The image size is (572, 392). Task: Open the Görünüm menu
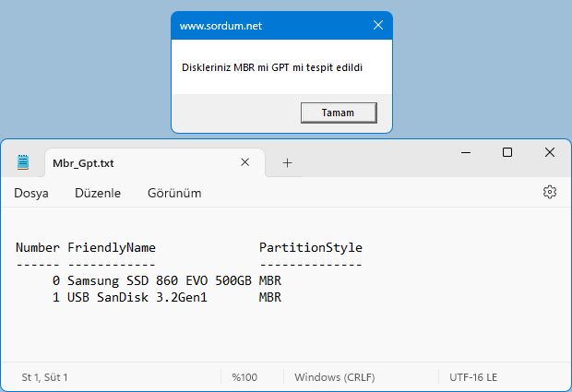coord(174,193)
